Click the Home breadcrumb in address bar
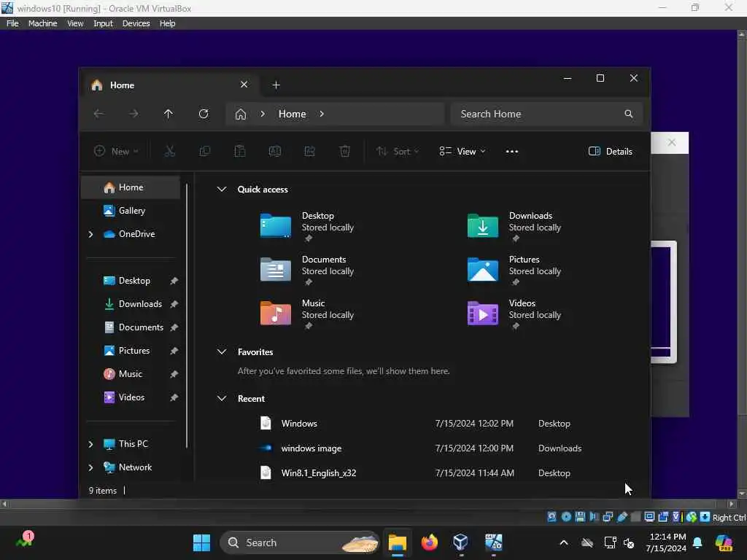This screenshot has height=560, width=747. click(x=292, y=114)
